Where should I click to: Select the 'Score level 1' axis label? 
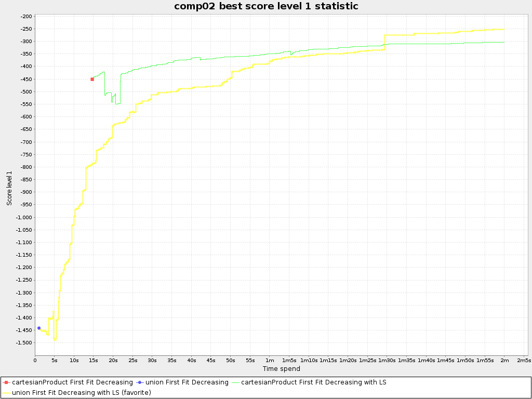click(x=9, y=188)
